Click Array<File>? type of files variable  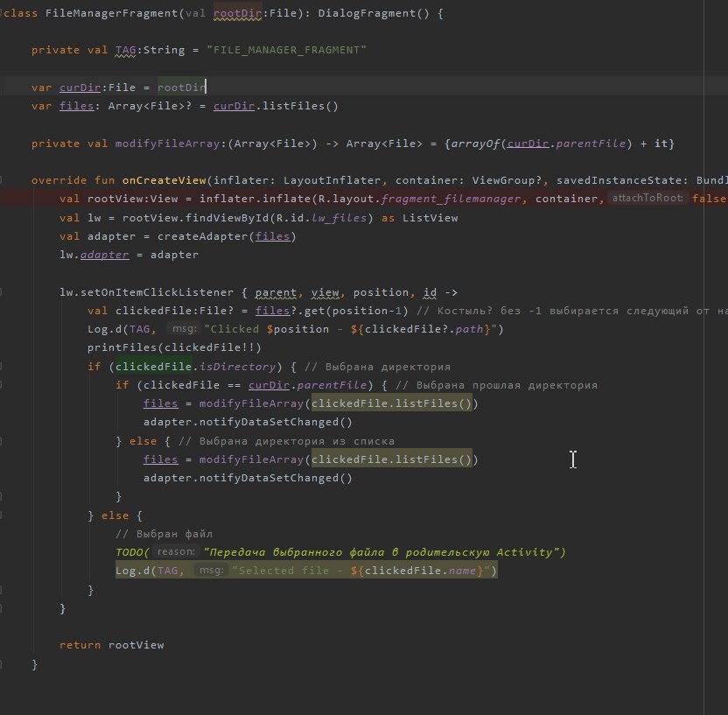[x=150, y=106]
